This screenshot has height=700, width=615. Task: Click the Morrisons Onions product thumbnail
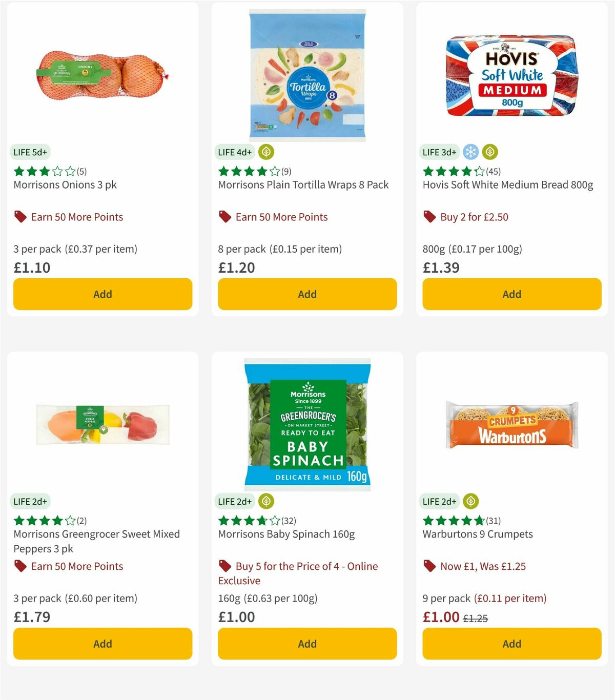(x=102, y=74)
